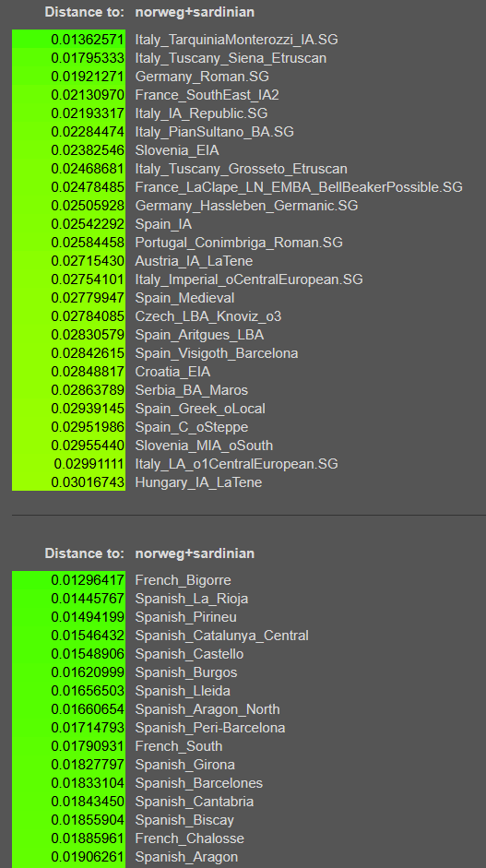Click the distance value 0.02848817

click(88, 372)
